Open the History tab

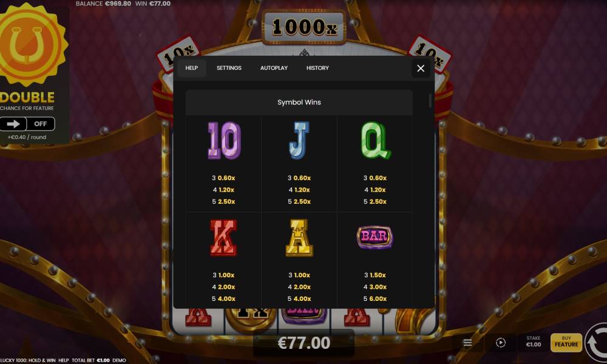tap(317, 68)
